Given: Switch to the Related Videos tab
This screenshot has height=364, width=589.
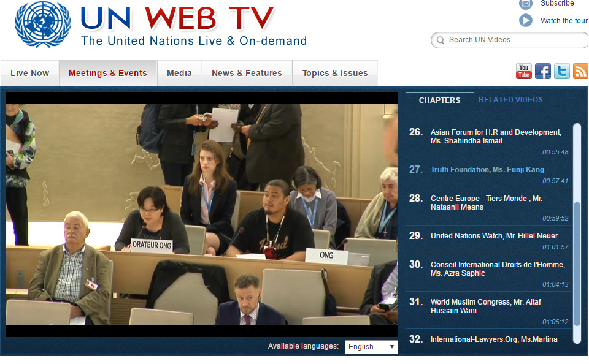Looking at the screenshot, I should [510, 100].
